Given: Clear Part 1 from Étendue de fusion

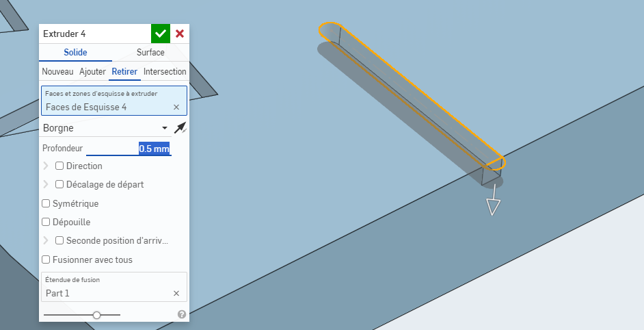Looking at the screenshot, I should click(x=176, y=293).
